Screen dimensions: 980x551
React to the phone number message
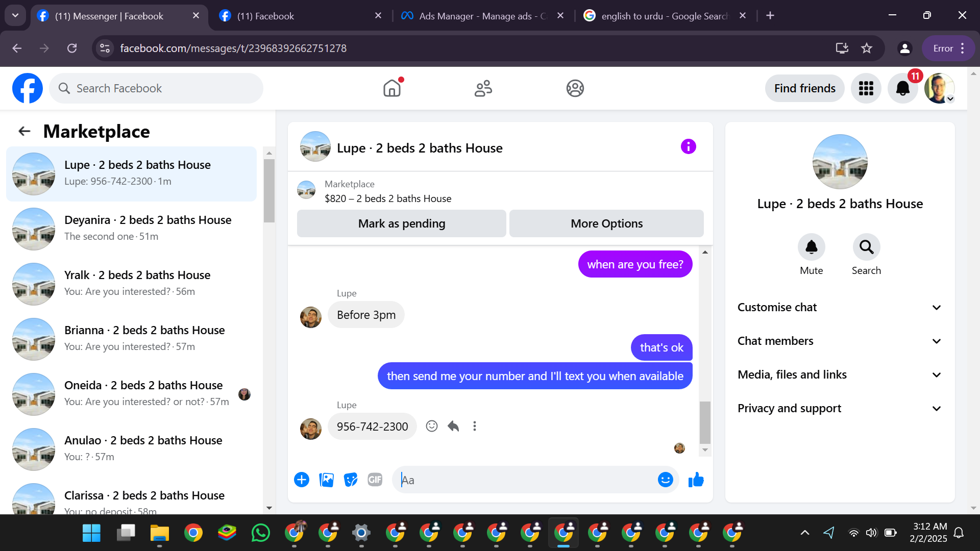[432, 426]
